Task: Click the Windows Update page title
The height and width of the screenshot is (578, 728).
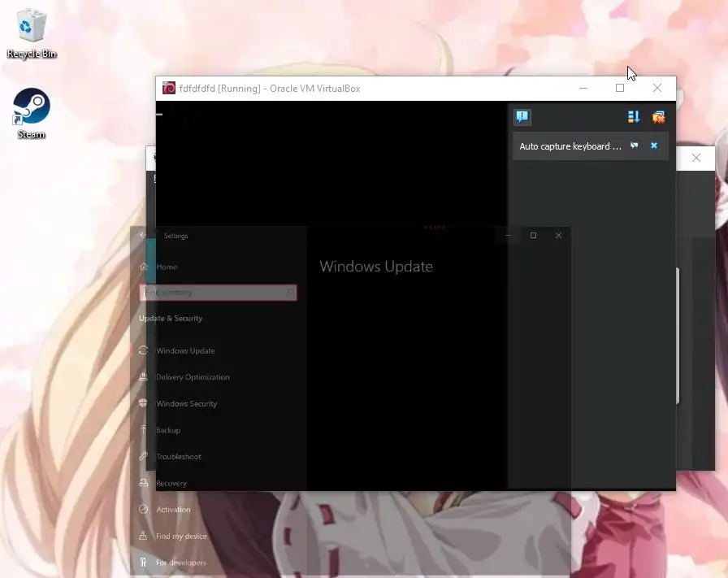Action: [x=376, y=266]
